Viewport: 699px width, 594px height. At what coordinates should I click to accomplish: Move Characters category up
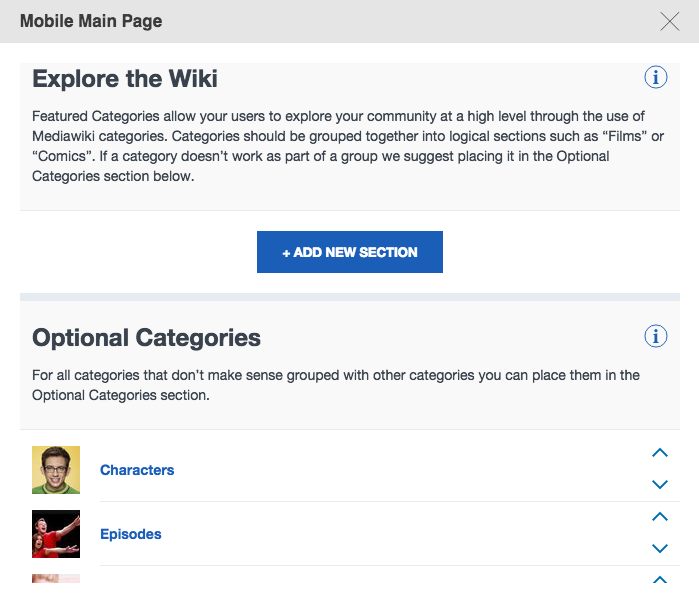coord(659,453)
